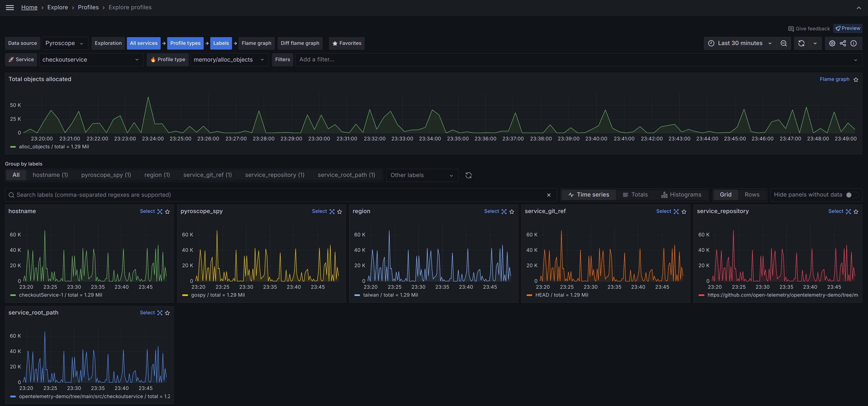Open the hamburger navigation menu
This screenshot has height=406, width=868.
pos(10,7)
